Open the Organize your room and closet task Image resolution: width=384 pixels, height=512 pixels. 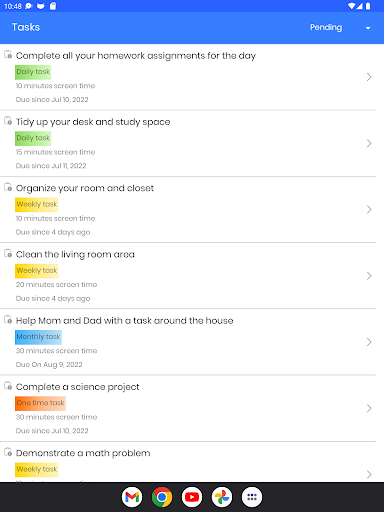point(188,210)
